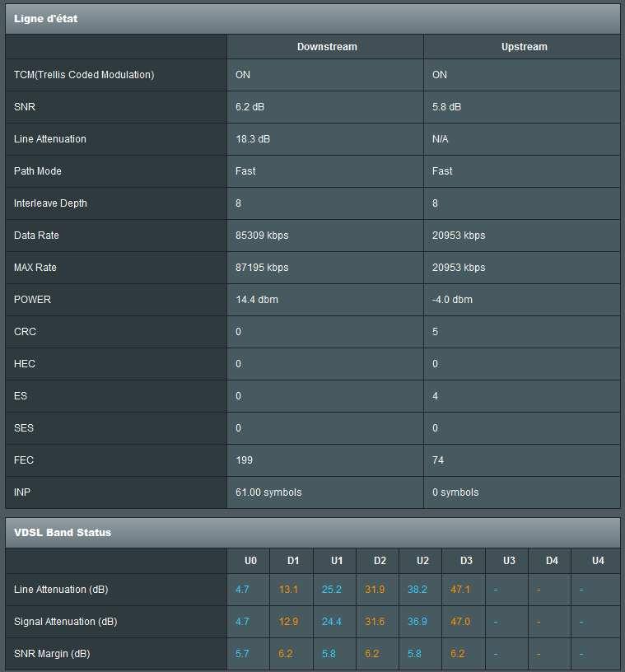Screen dimensions: 625x672
Task: Select the downstream FEC value 199
Action: (245, 460)
